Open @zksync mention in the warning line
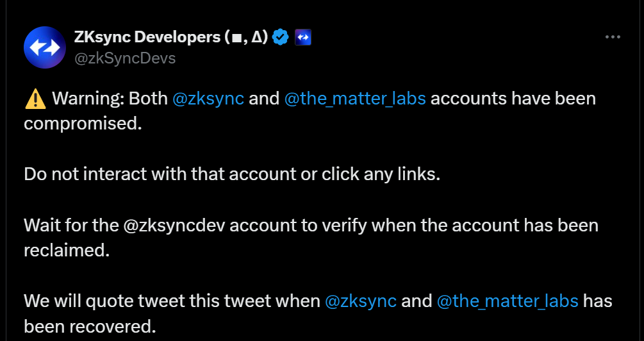Image resolution: width=644 pixels, height=341 pixels. click(208, 99)
